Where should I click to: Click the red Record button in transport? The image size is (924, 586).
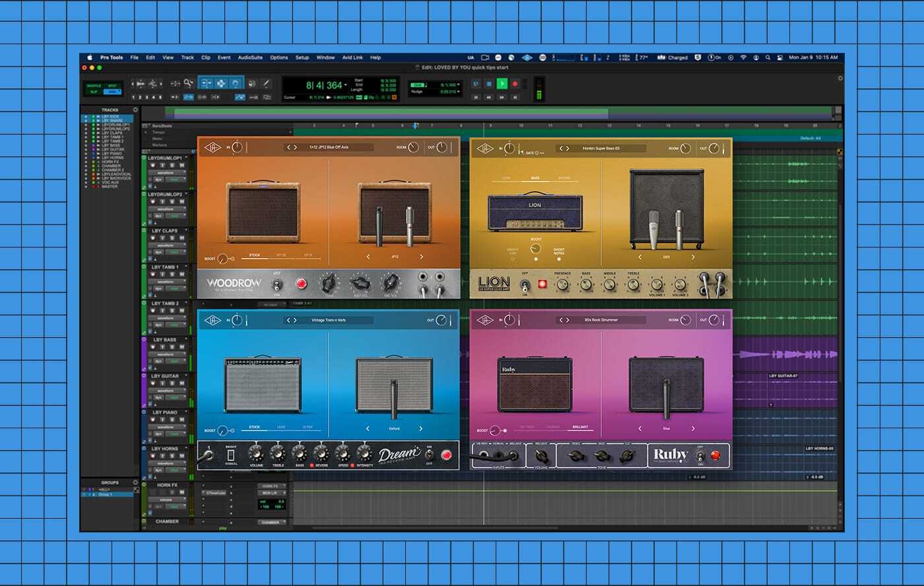[x=515, y=84]
